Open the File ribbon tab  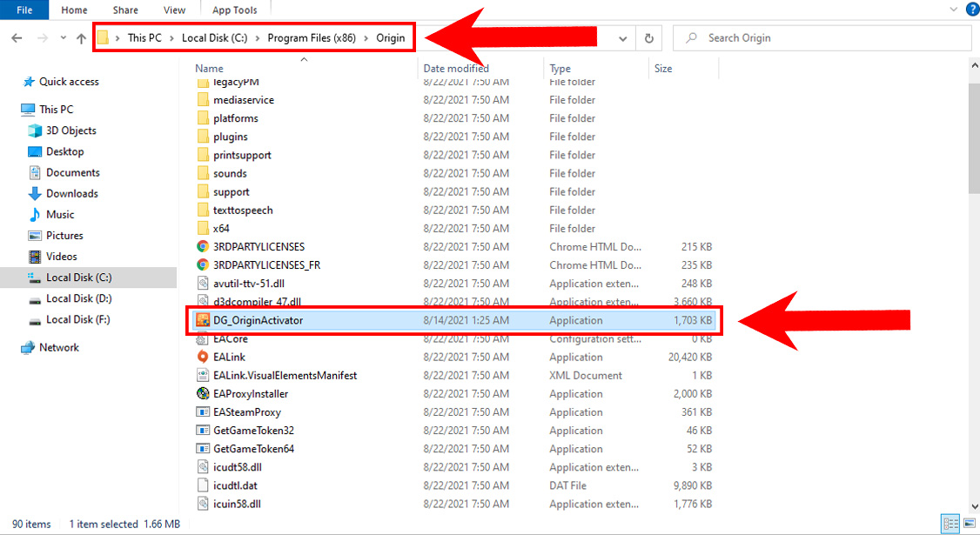pos(24,10)
